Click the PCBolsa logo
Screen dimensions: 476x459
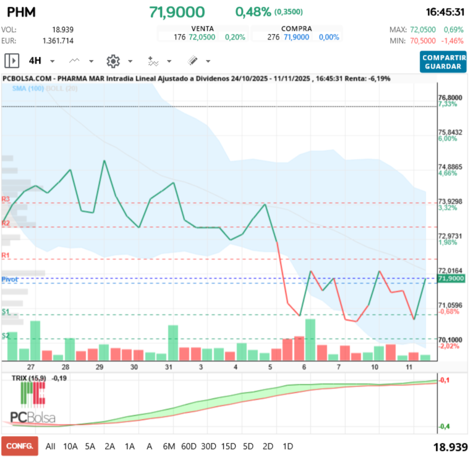(33, 403)
